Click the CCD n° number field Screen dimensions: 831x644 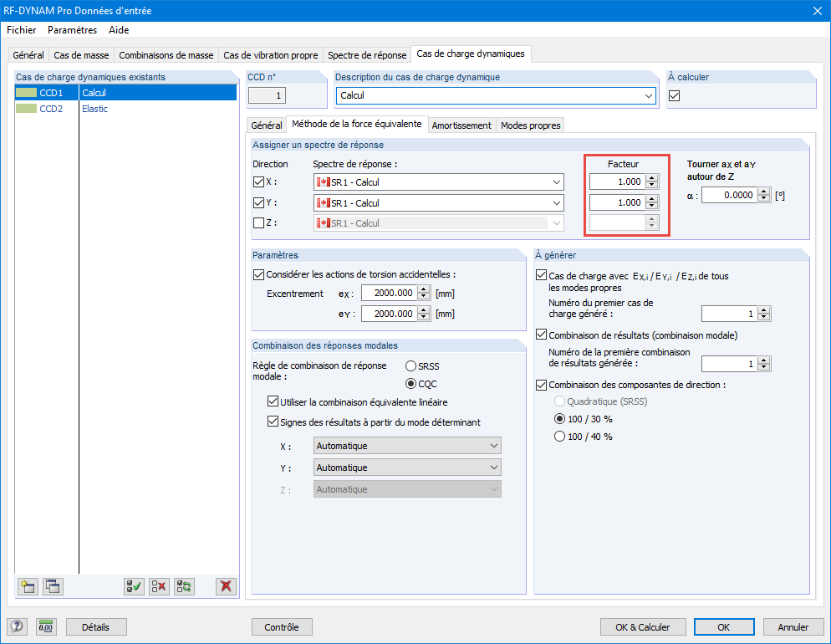(x=268, y=96)
